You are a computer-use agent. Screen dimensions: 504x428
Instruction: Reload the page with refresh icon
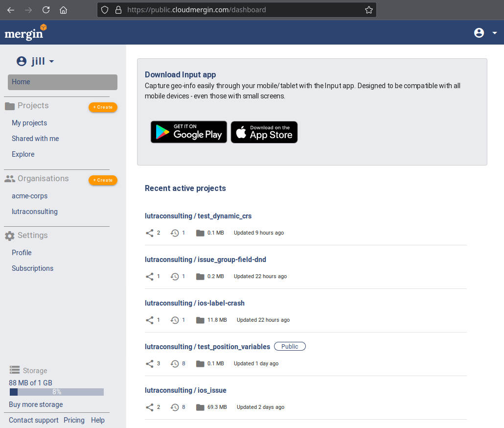(46, 10)
